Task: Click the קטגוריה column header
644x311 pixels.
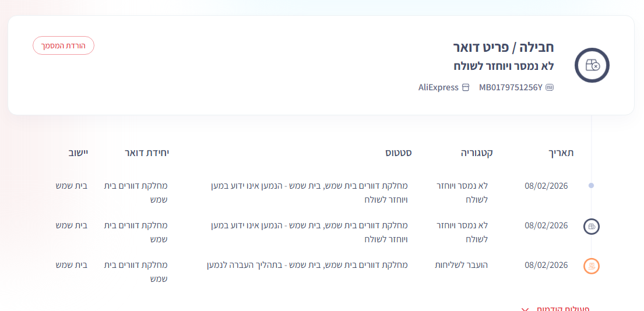Action: coord(477,153)
